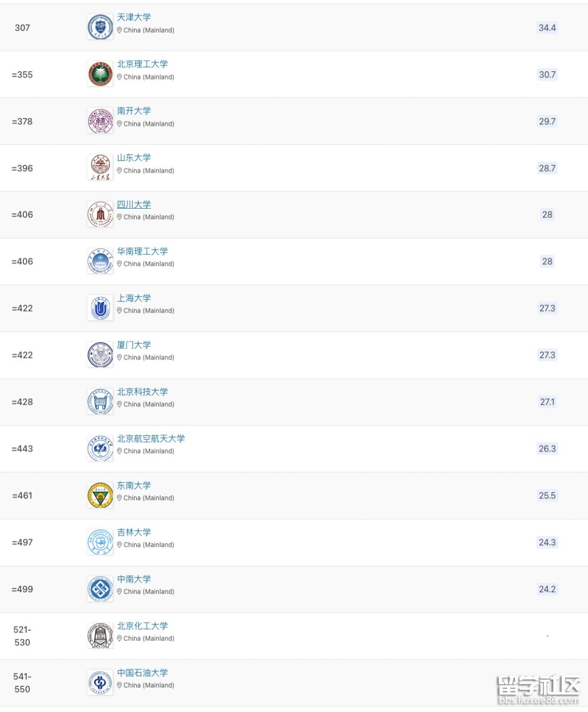Open the 厦门大学 university page
This screenshot has height=712, width=588.
[x=134, y=345]
